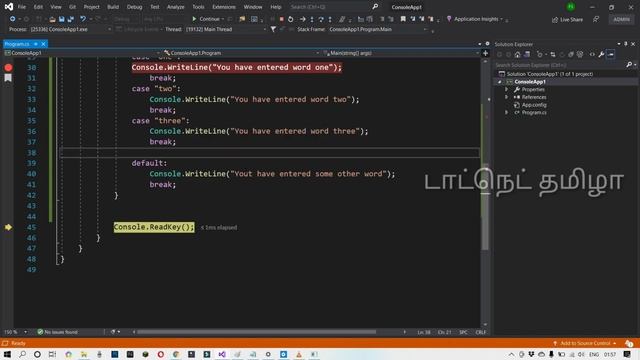640x360 pixels.
Task: Click the Visual Studio taskbar icon
Action: click(x=222, y=354)
